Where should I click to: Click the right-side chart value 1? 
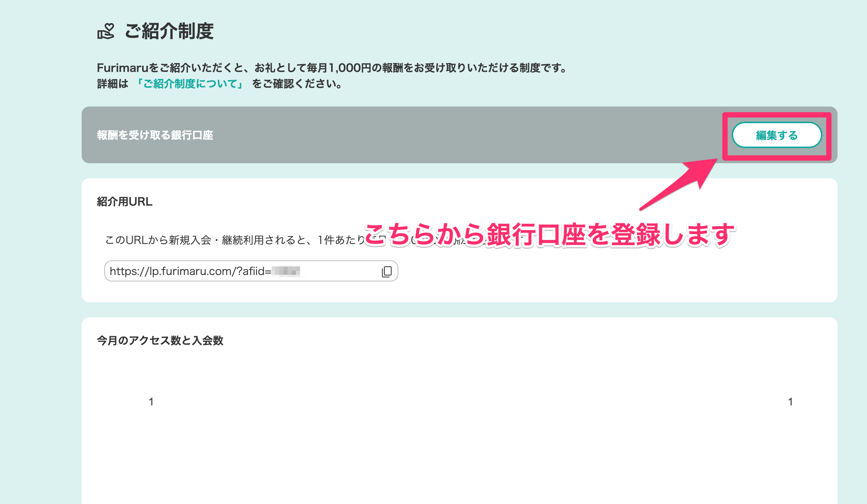pyautogui.click(x=790, y=402)
